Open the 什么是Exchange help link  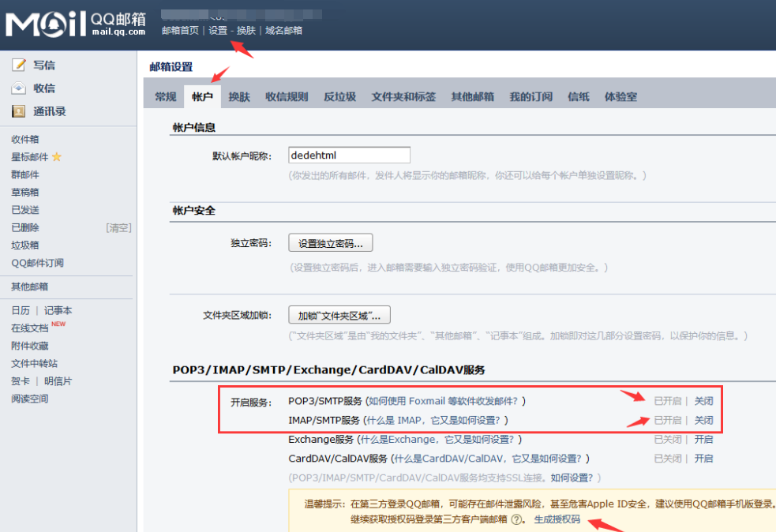(x=437, y=440)
